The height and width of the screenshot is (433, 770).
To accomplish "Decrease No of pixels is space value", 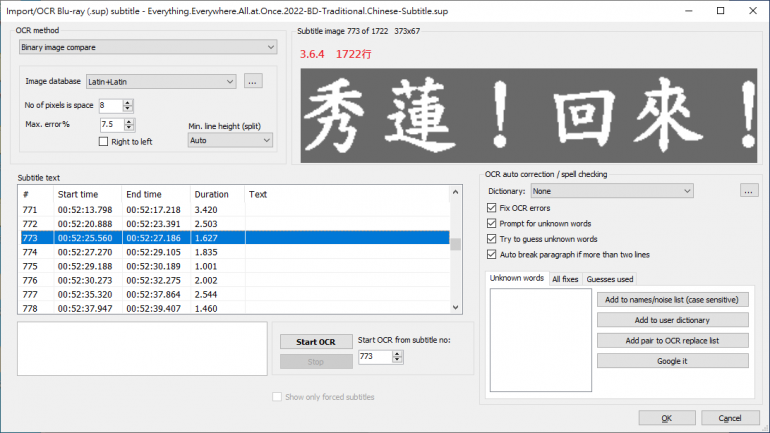I will click(128, 108).
